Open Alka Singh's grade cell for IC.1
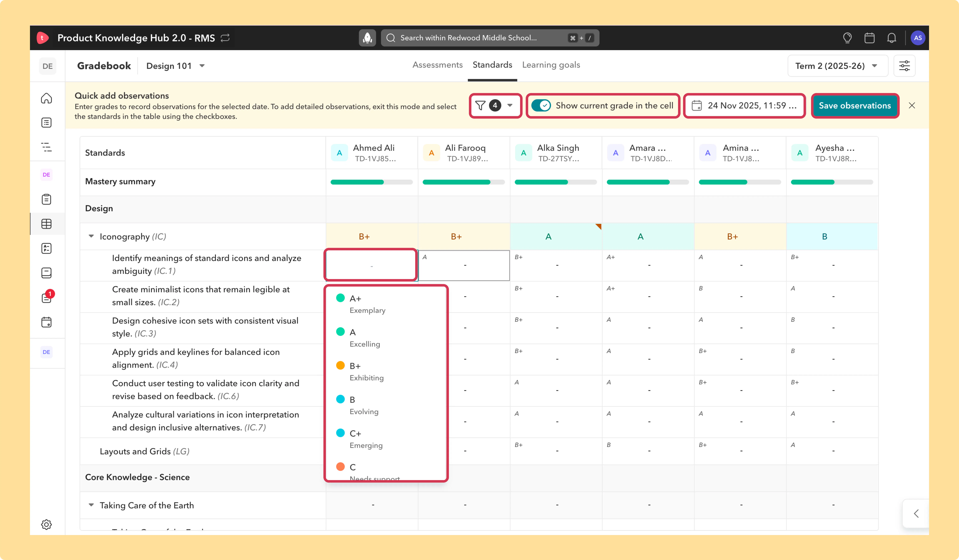The image size is (959, 560). coord(556,265)
